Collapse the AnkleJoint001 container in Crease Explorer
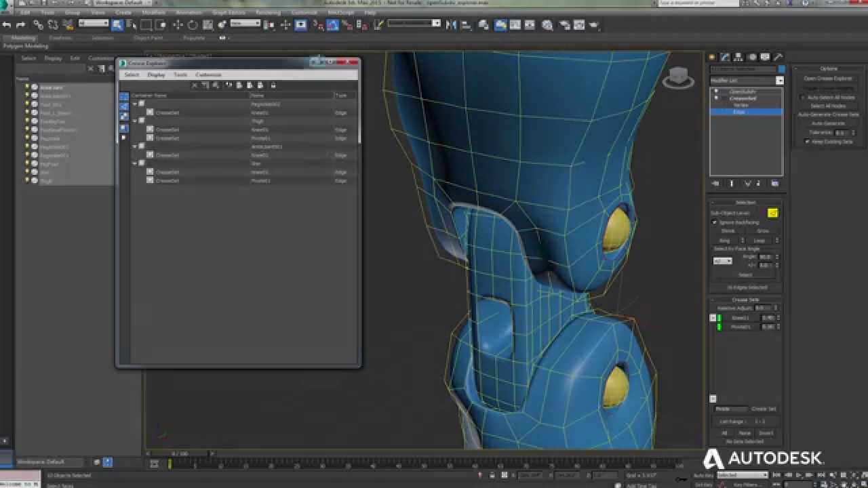Screen dimensions: 868x488 134,146
